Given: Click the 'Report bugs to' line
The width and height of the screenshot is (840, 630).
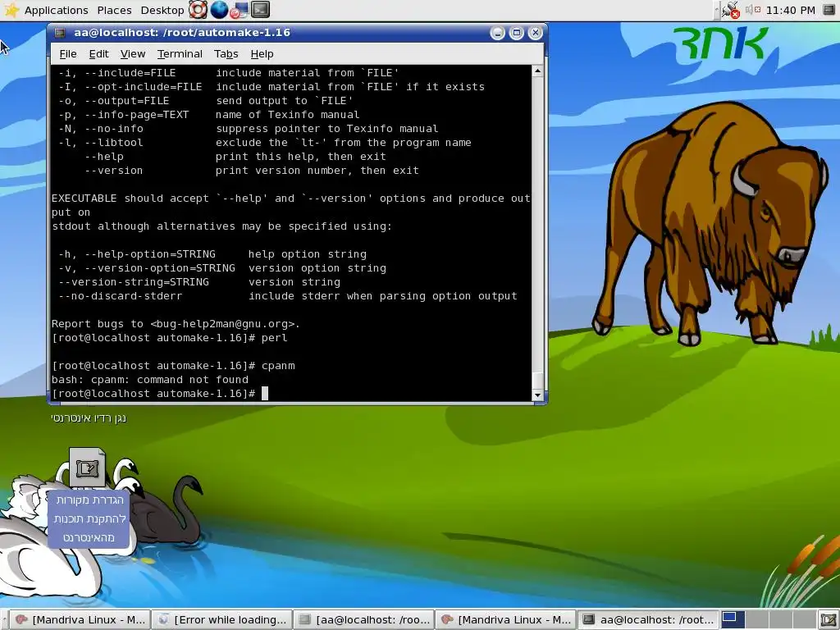Looking at the screenshot, I should pos(176,323).
